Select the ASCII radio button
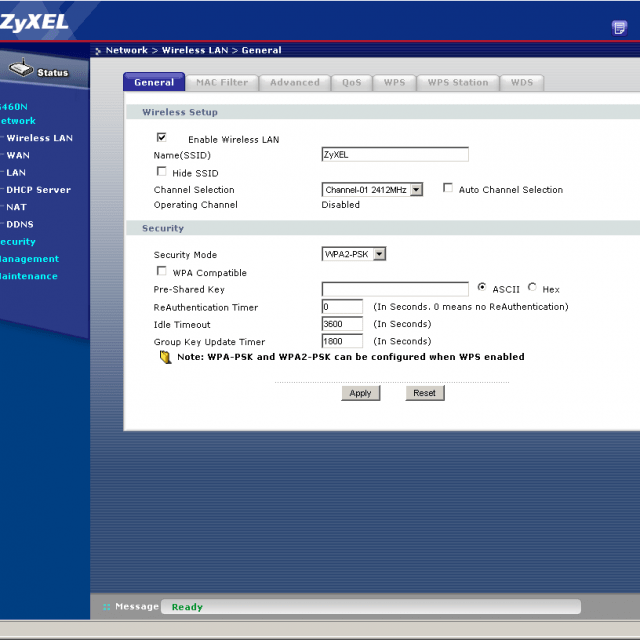Image resolution: width=640 pixels, height=640 pixels. (482, 287)
